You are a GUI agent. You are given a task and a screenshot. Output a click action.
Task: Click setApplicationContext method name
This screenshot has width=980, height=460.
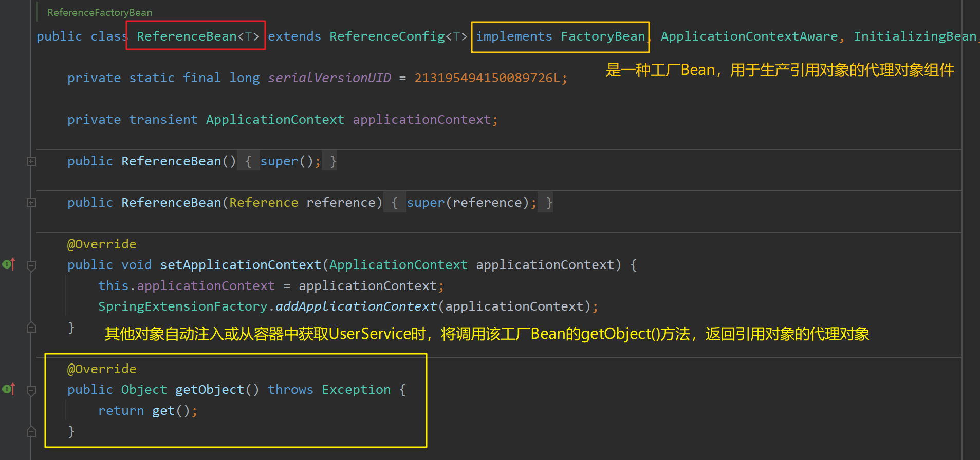click(241, 265)
